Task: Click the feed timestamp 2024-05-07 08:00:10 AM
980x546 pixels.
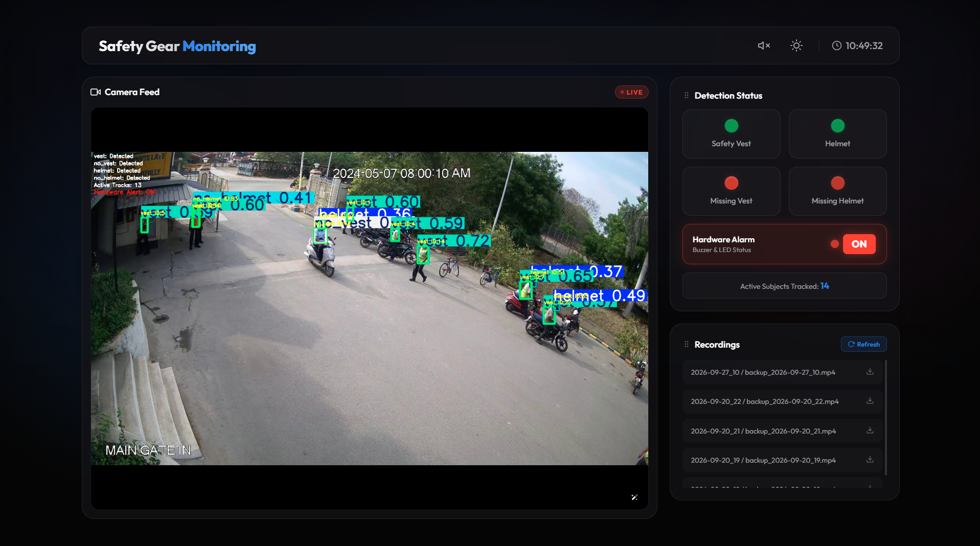Action: point(401,173)
